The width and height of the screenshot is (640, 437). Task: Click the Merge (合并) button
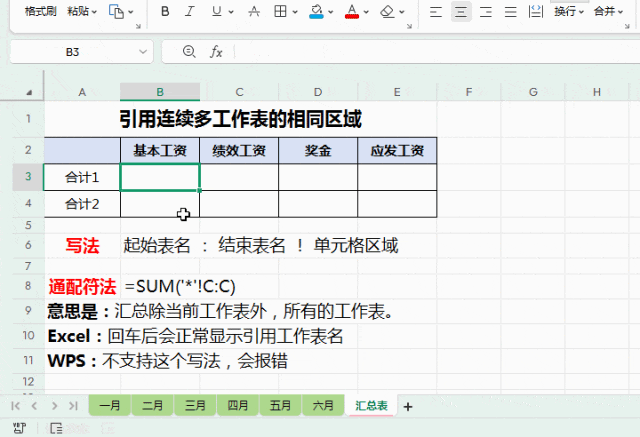pyautogui.click(x=608, y=11)
